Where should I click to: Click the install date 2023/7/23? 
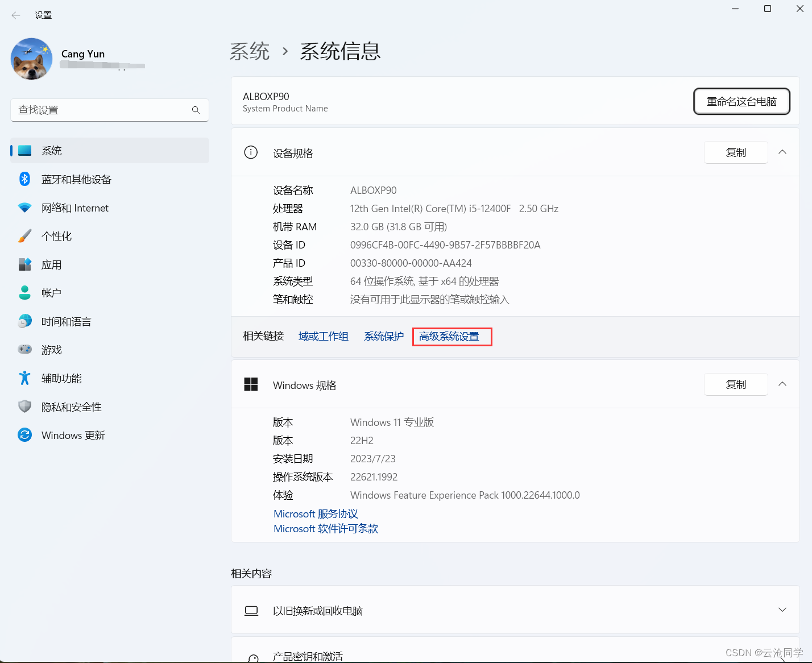click(x=373, y=459)
